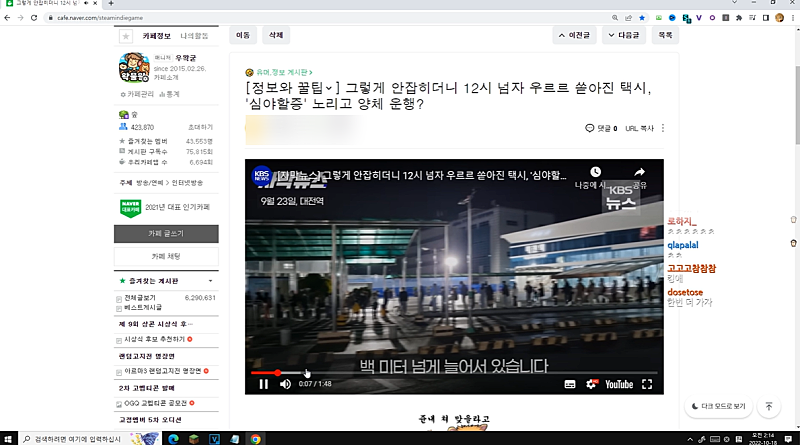This screenshot has width=800, height=445.
Task: Go to 이전글 previous post
Action: (574, 35)
